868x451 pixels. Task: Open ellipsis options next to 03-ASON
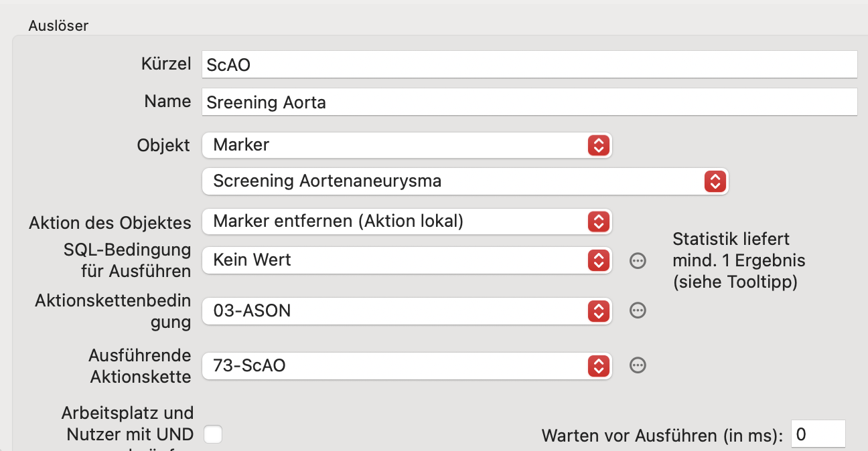(638, 310)
